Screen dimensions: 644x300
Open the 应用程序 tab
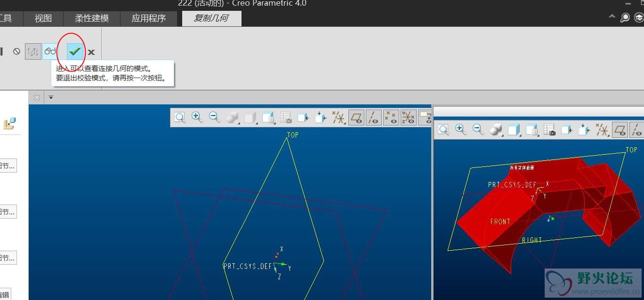(149, 18)
